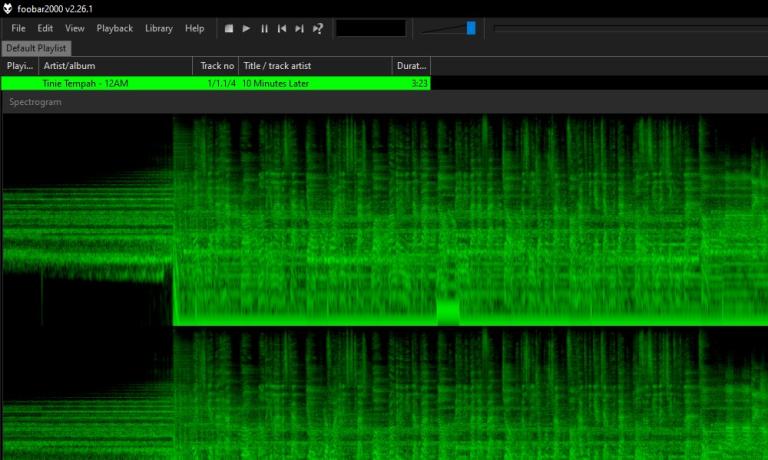Click the 3:23 duration value

click(419, 83)
